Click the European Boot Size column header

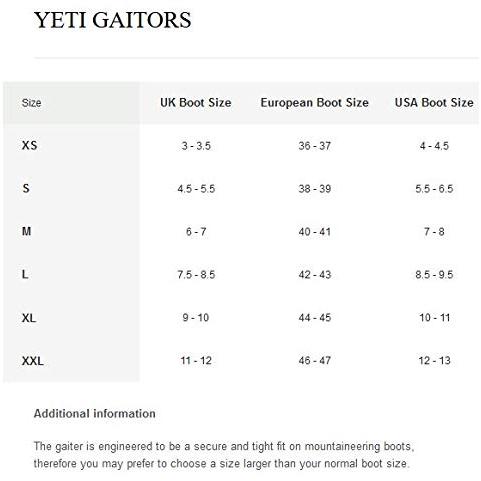click(314, 103)
